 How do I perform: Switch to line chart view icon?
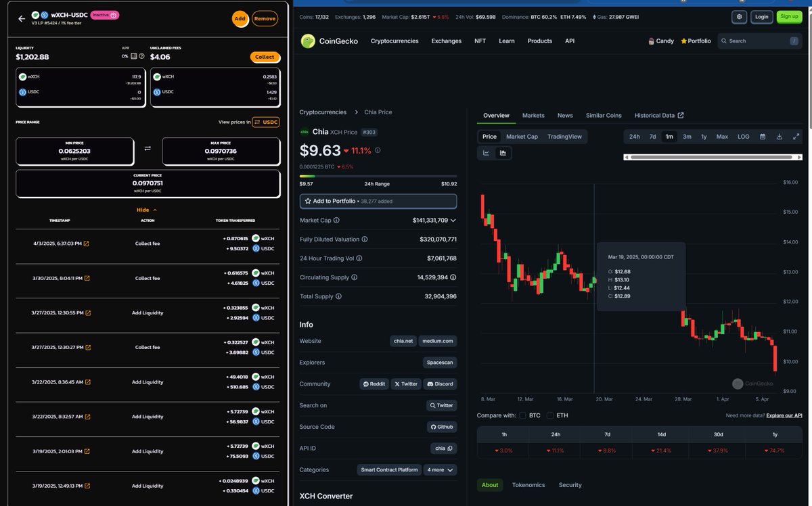486,153
